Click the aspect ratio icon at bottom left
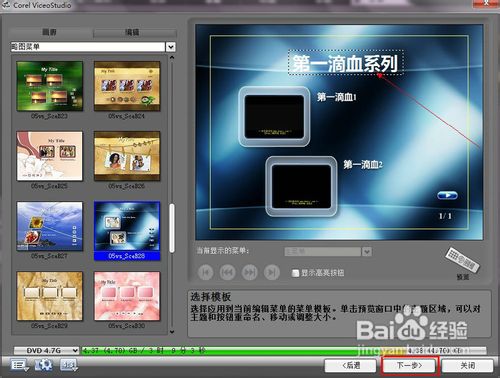 (x=68, y=365)
